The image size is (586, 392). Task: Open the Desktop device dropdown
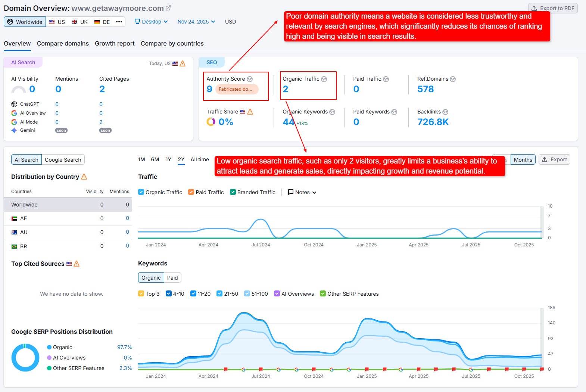coord(151,22)
